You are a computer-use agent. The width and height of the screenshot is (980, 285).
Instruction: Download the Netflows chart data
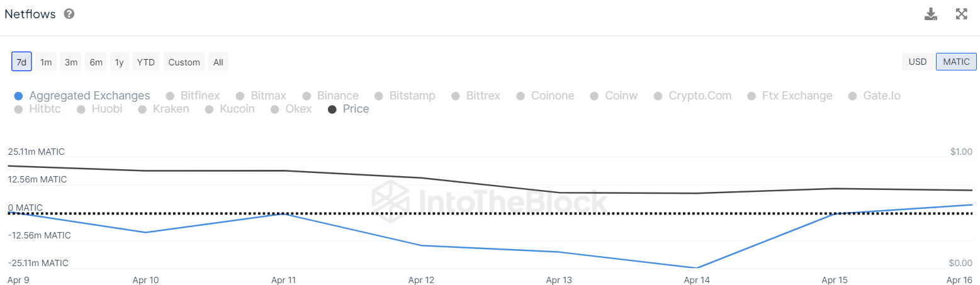(x=931, y=14)
